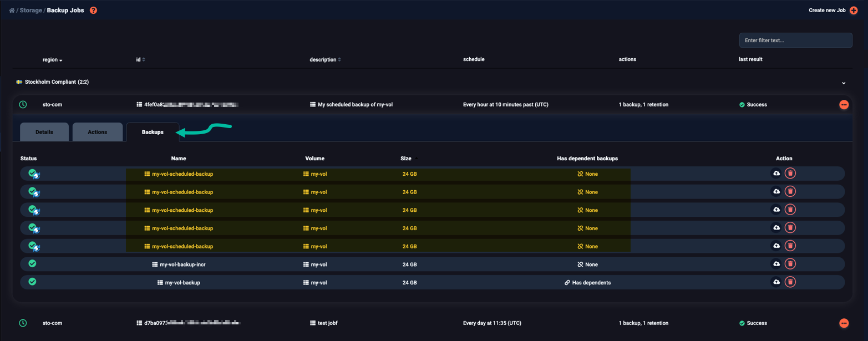This screenshot has width=868, height=341.
Task: Click the plus icon beside Create new Job
Action: pyautogui.click(x=854, y=11)
